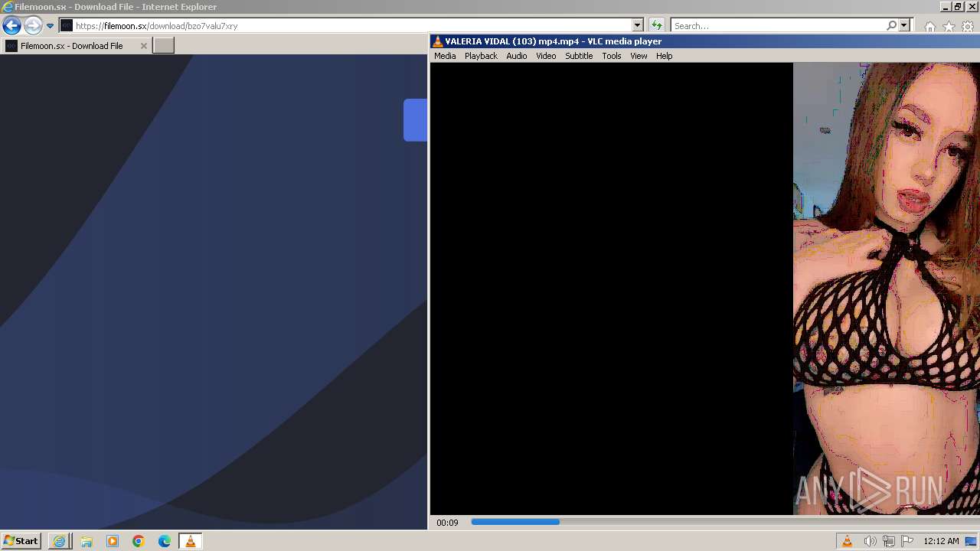Close the Filemoon.sx tab
This screenshot has height=551, width=980.
[143, 46]
